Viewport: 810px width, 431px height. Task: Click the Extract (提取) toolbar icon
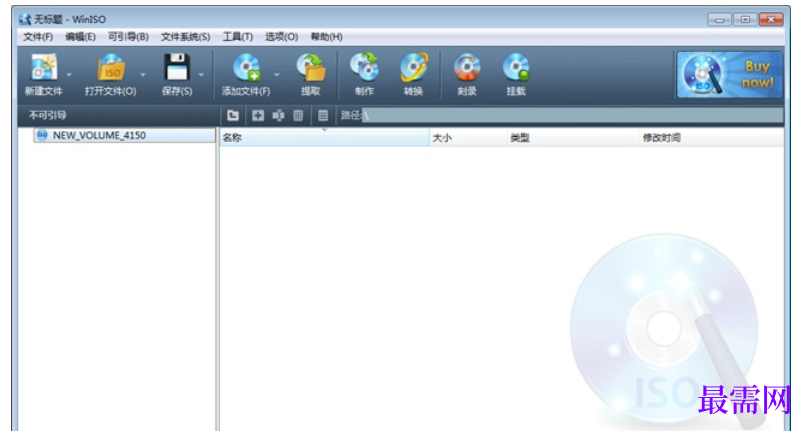click(x=311, y=68)
